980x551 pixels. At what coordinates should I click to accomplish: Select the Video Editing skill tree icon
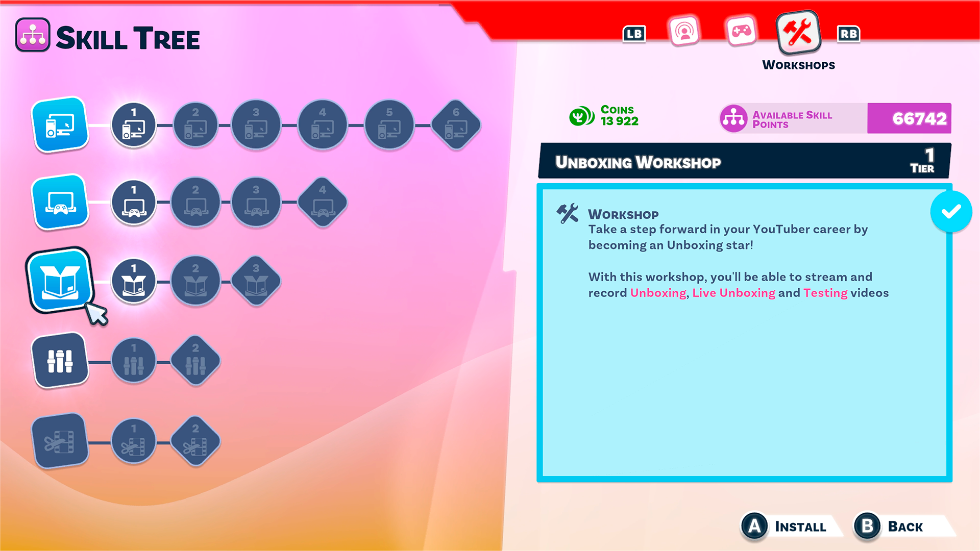click(x=61, y=440)
